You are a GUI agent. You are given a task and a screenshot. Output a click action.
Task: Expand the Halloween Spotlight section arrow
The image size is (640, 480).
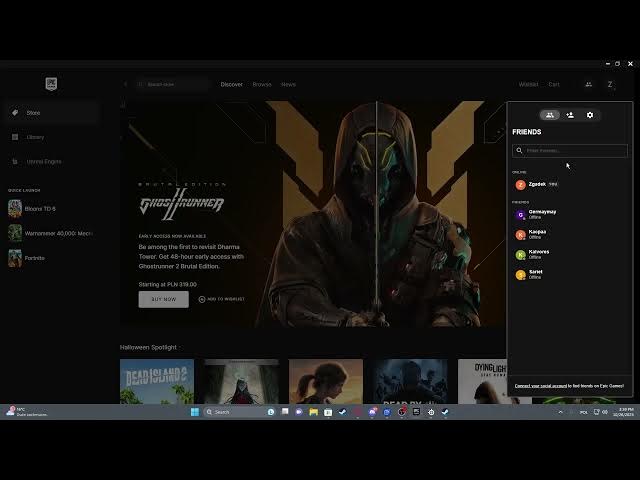point(180,347)
